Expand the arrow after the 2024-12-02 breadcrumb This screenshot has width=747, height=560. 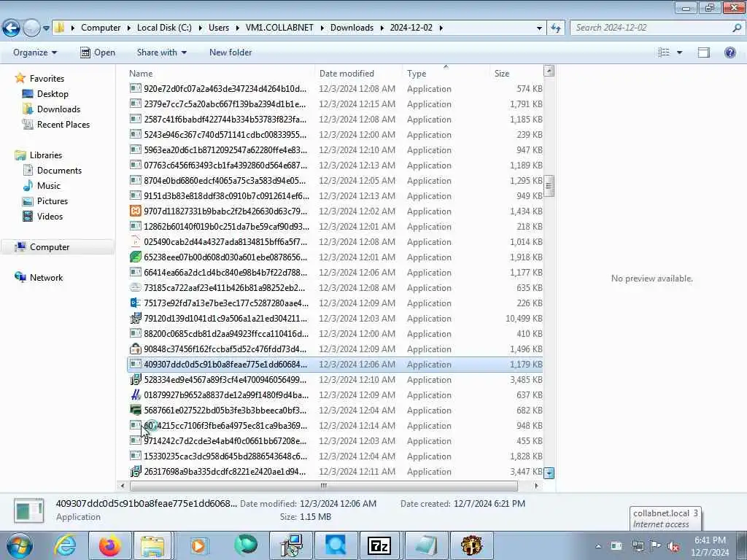441,28
